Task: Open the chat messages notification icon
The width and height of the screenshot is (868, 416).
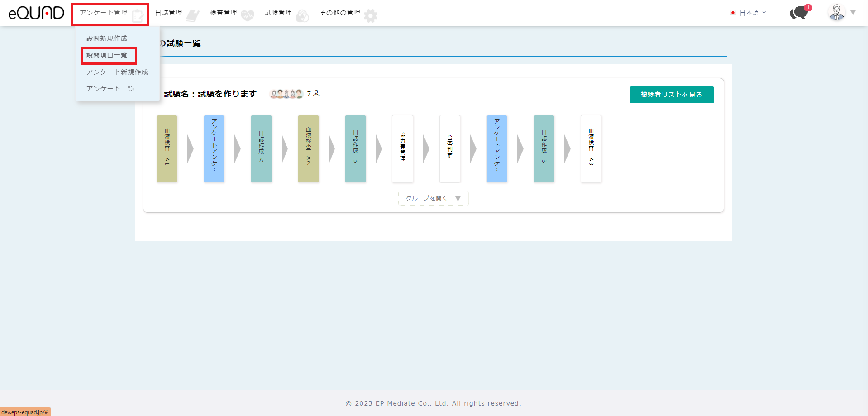Action: click(799, 13)
